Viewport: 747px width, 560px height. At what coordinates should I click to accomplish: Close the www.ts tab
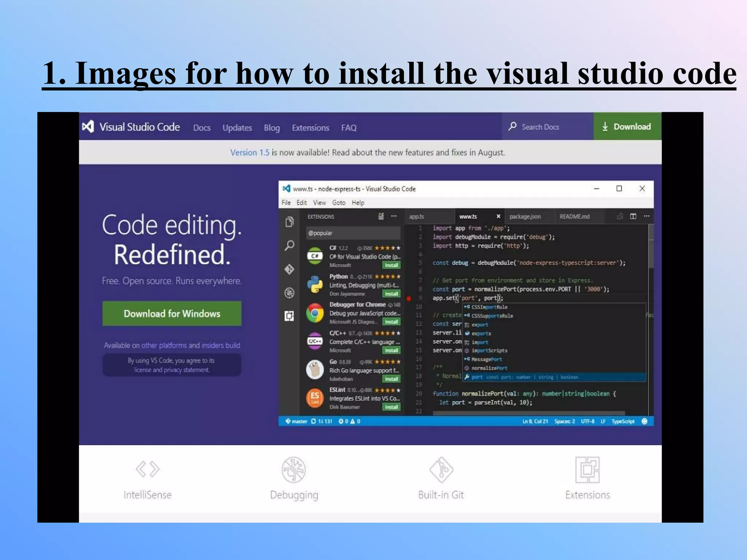tap(498, 217)
